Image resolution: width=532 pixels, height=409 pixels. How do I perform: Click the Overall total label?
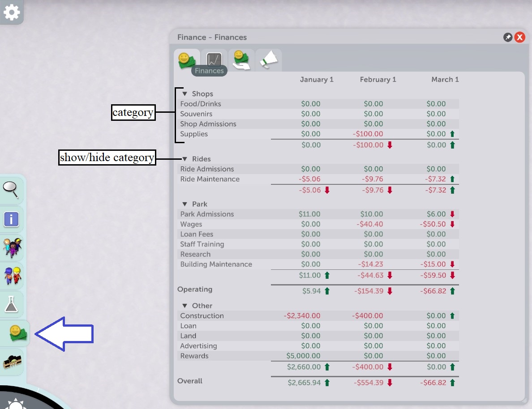click(x=190, y=381)
